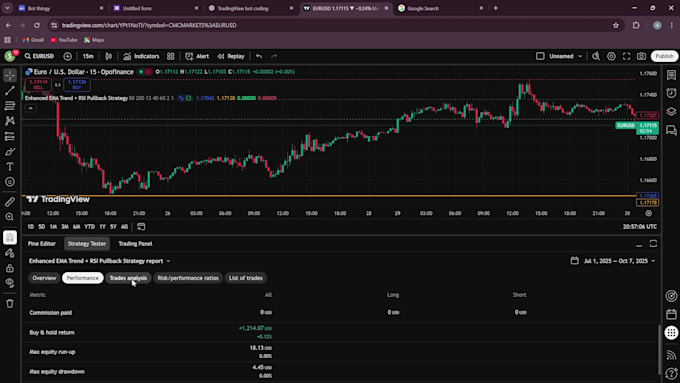Open the alerts clock icon in right sidebar
Image resolution: width=680 pixels, height=383 pixels.
[671, 93]
